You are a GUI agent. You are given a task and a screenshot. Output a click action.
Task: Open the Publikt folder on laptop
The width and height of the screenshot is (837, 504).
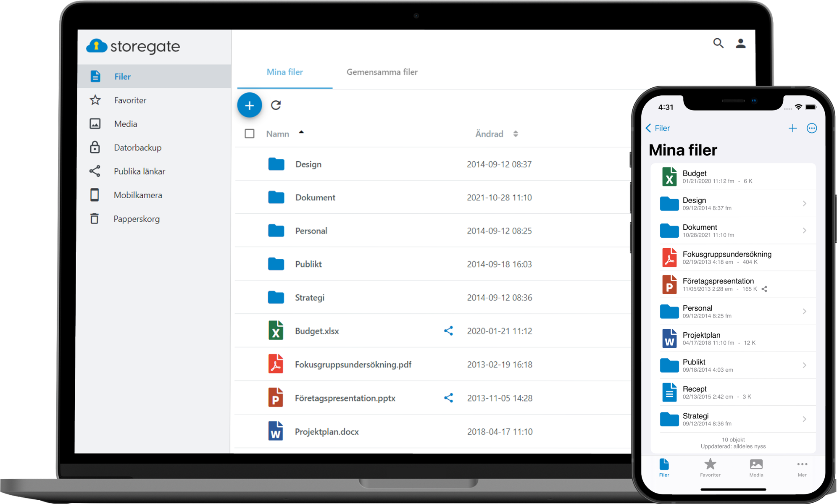308,264
